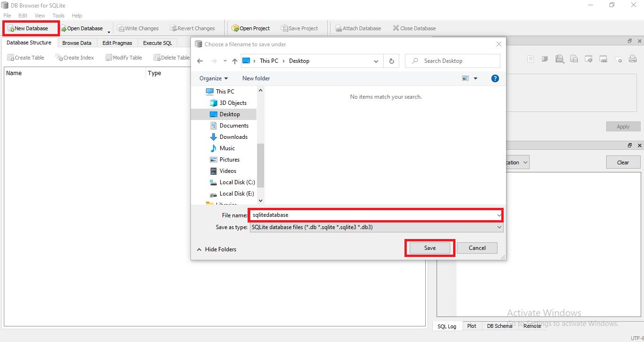
Task: Click the New Database toolbar button
Action: 27,28
